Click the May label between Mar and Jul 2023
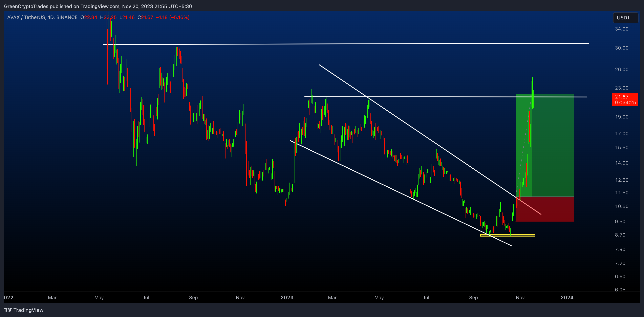This screenshot has width=644, height=317. pyautogui.click(x=379, y=297)
